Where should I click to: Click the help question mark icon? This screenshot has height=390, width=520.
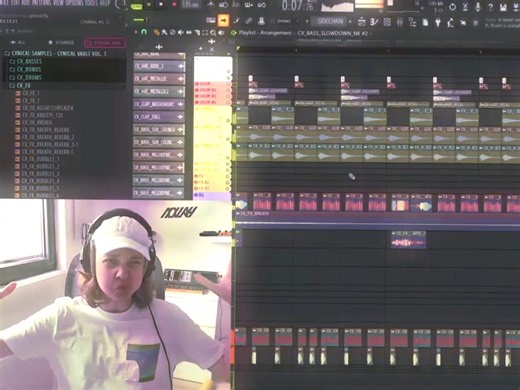490,7
